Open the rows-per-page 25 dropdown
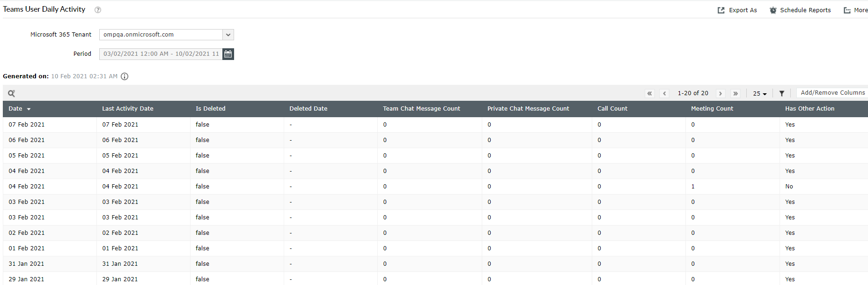The width and height of the screenshot is (868, 285). click(760, 94)
